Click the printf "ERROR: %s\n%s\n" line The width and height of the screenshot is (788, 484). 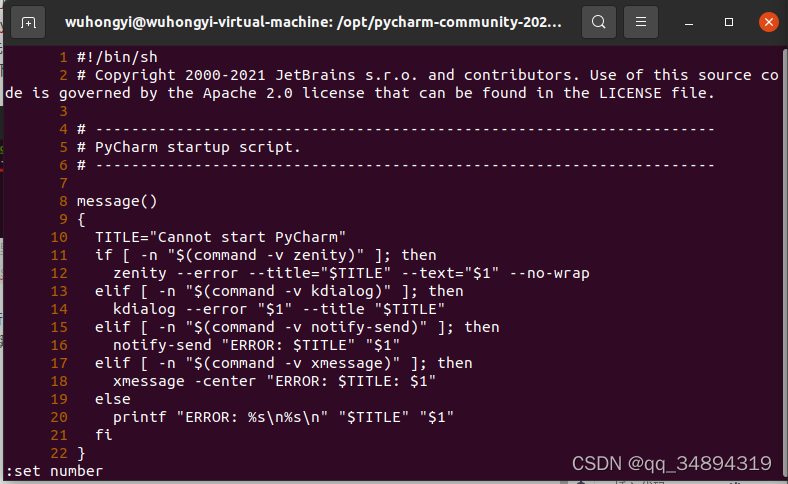283,417
